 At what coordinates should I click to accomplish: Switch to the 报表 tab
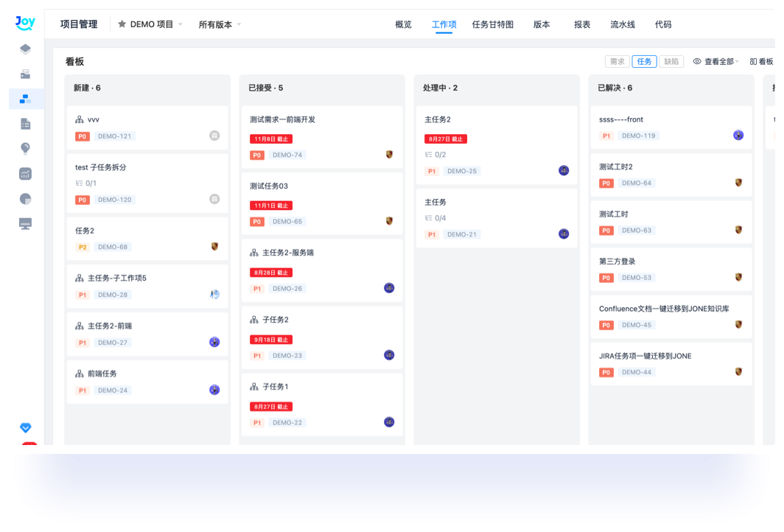click(582, 24)
